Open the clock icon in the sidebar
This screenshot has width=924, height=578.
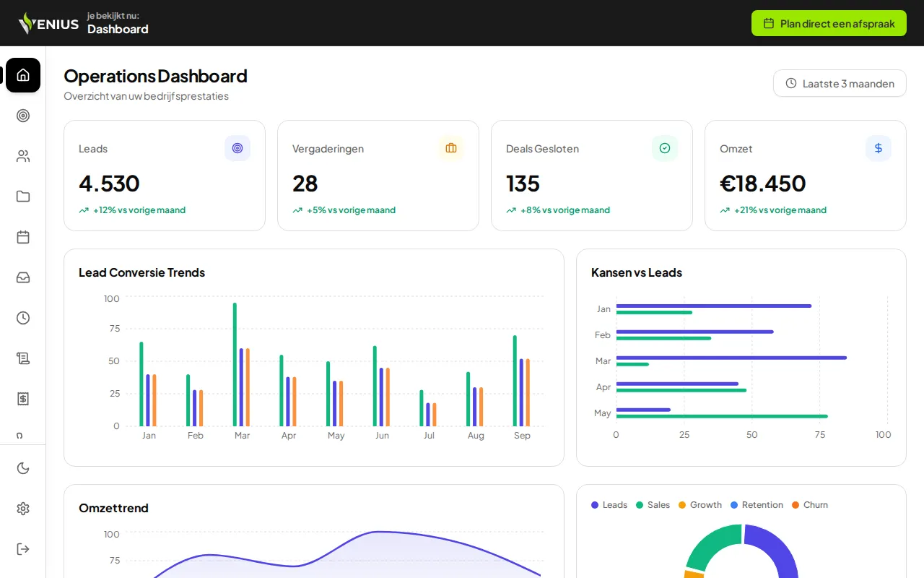pyautogui.click(x=23, y=318)
